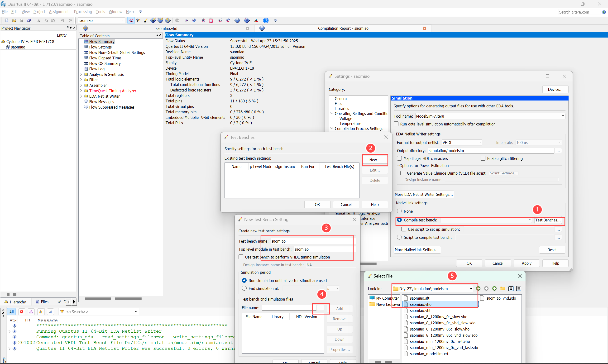This screenshot has height=364, width=608.
Task: Click the Stop Processing icon
Action: point(177,20)
